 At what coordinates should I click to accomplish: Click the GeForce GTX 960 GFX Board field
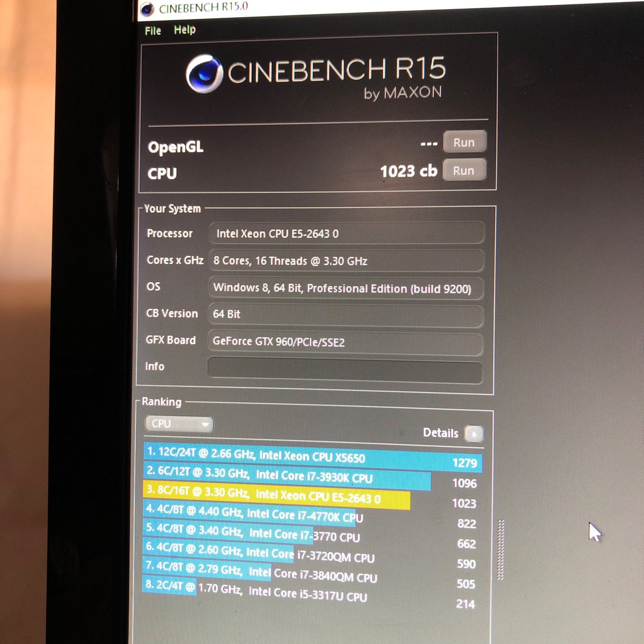pos(345,342)
